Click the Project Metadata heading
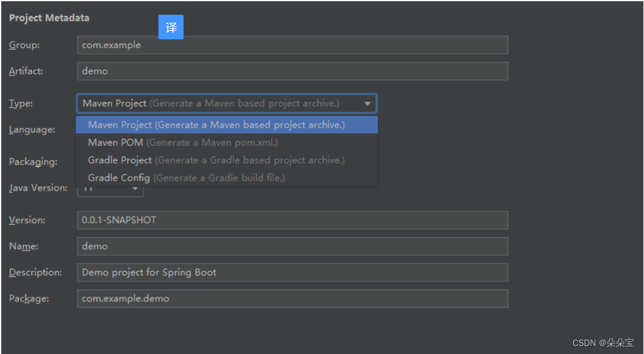The width and height of the screenshot is (644, 354). tap(48, 17)
